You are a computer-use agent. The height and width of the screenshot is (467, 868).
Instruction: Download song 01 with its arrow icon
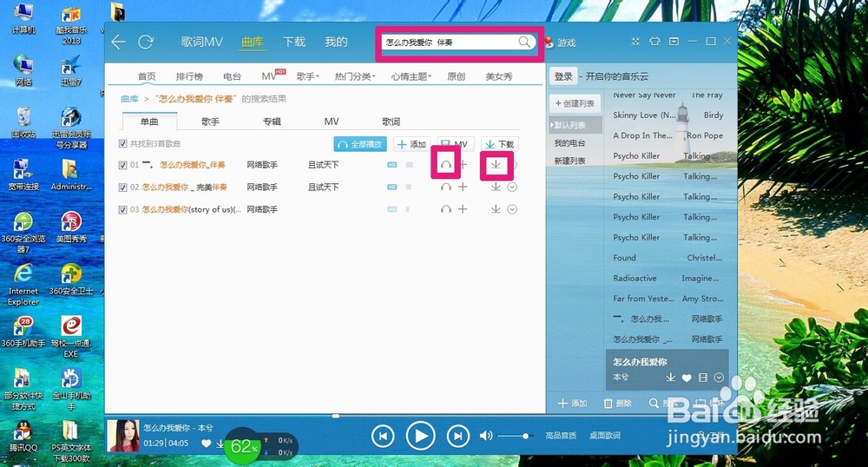click(x=496, y=164)
